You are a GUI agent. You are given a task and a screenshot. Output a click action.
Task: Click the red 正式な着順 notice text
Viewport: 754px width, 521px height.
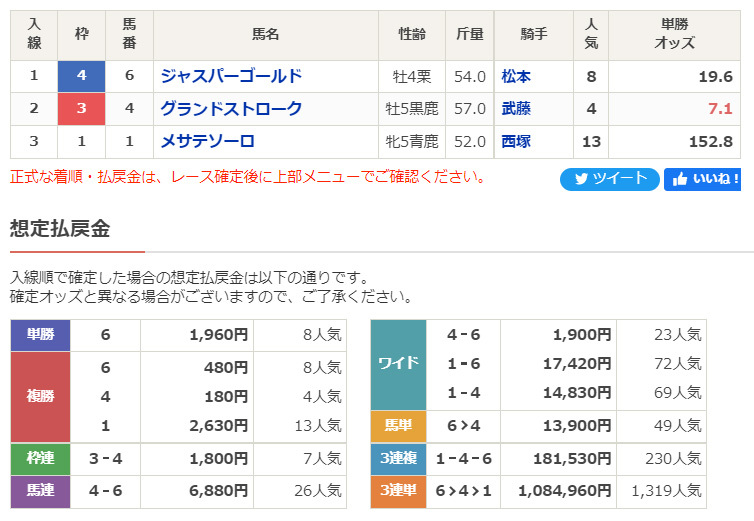[x=248, y=177]
